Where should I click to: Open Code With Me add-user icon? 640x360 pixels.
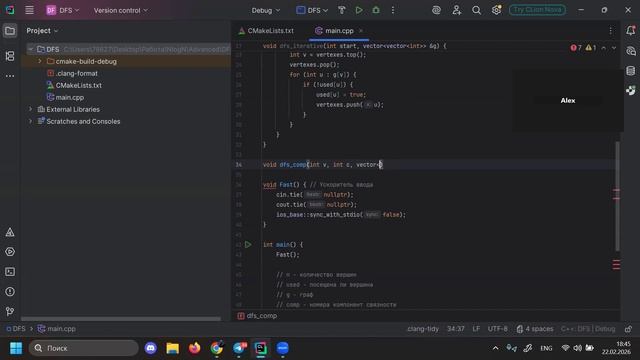click(x=456, y=10)
